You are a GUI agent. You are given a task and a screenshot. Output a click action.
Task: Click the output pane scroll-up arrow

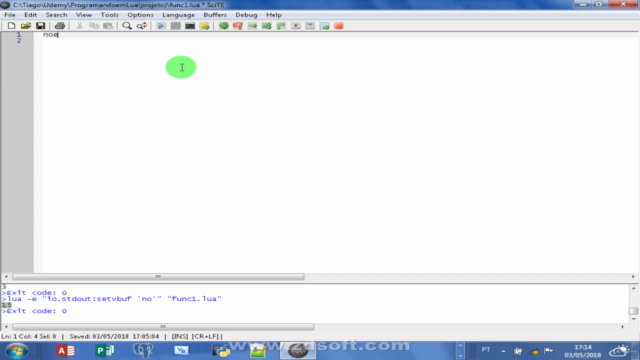(x=633, y=288)
